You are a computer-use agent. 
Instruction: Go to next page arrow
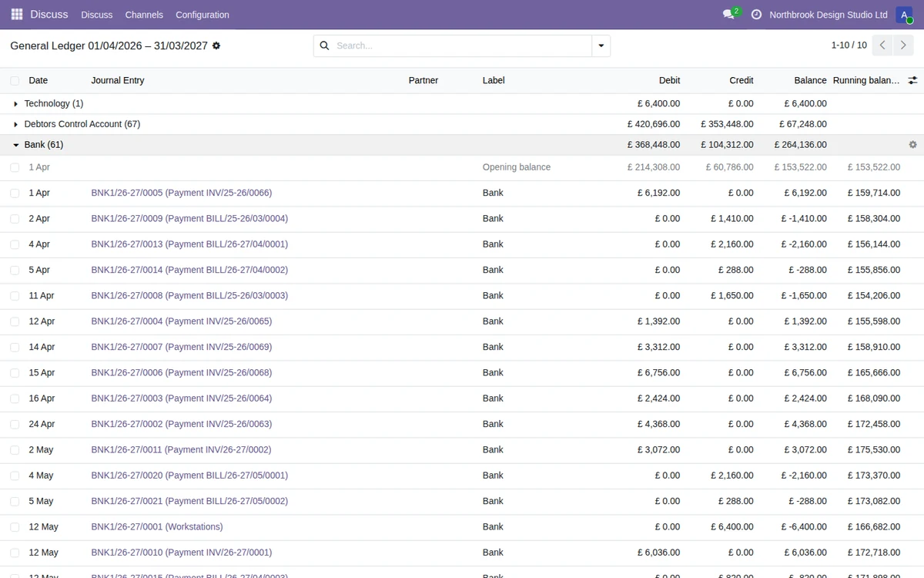coord(904,45)
